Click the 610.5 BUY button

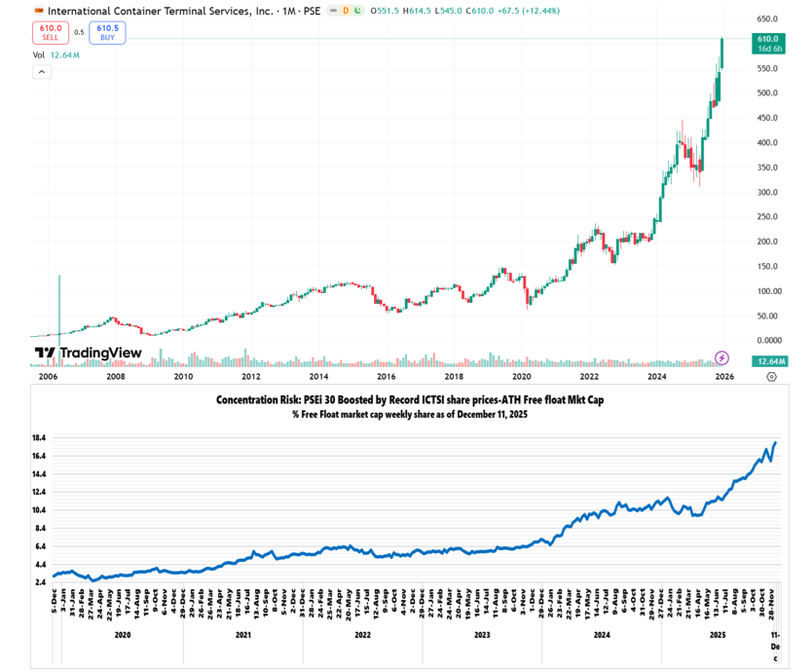point(107,32)
